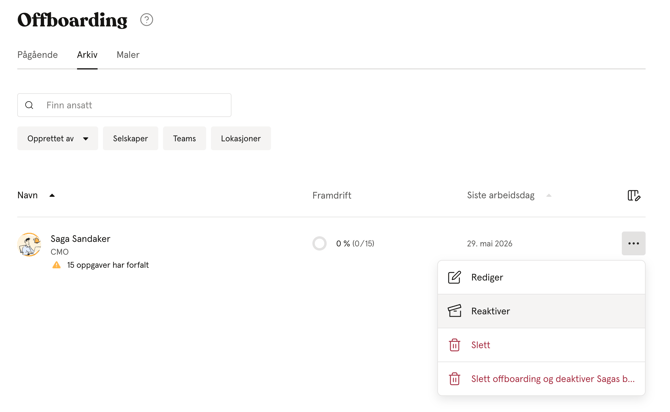Select Slett offboarding og deaktiver option

[541, 379]
